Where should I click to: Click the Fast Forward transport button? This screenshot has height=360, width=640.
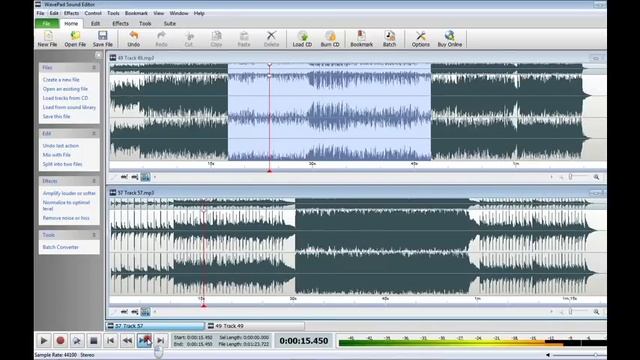[144, 340]
